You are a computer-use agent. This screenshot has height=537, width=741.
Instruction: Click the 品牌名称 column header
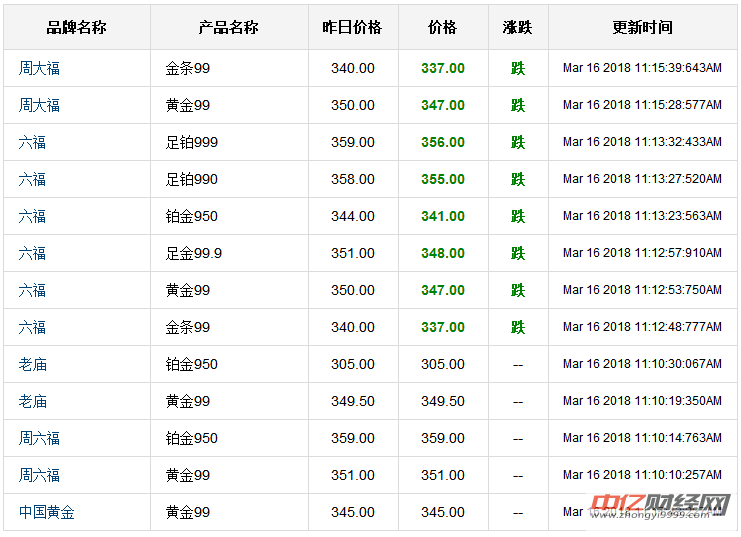point(77,27)
